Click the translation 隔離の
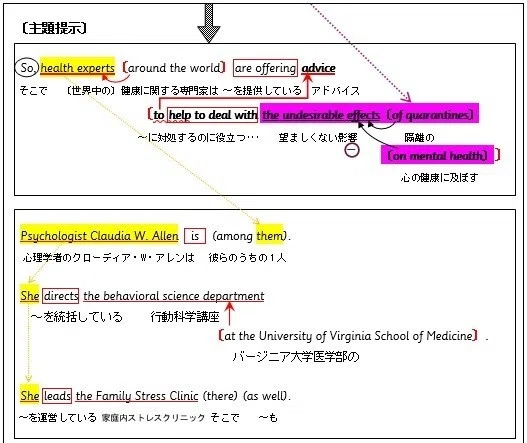Screen dimensions: 527x443 point(419,137)
